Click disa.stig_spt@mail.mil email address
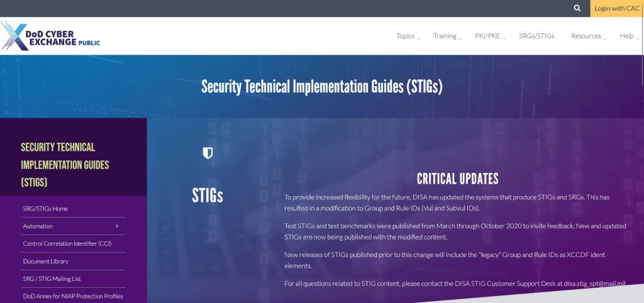Image resolution: width=644 pixels, height=303 pixels. 594,284
